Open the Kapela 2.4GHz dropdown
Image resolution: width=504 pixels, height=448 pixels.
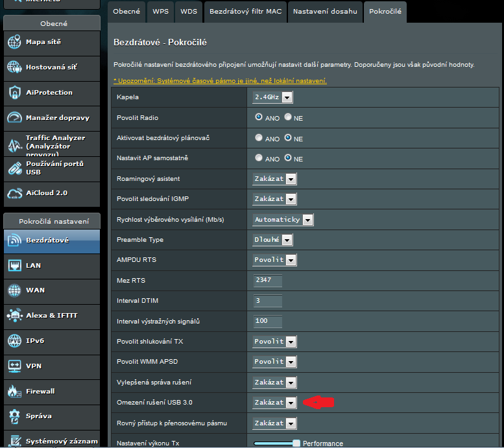click(x=272, y=97)
